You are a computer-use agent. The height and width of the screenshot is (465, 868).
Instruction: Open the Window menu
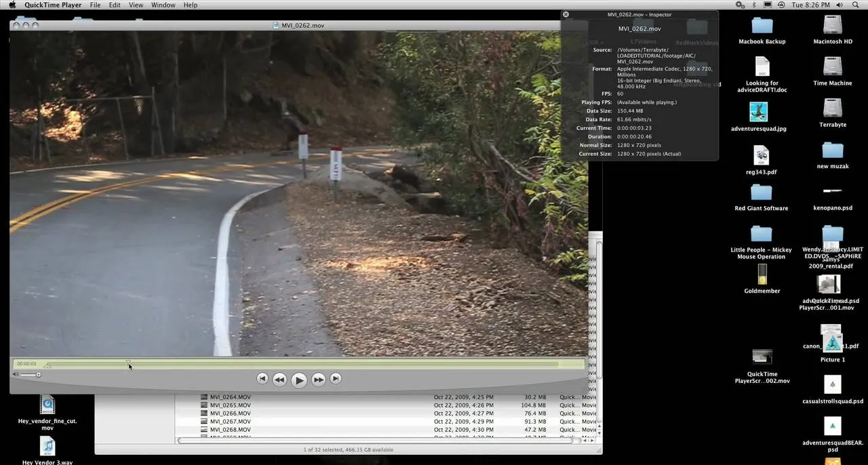click(163, 5)
